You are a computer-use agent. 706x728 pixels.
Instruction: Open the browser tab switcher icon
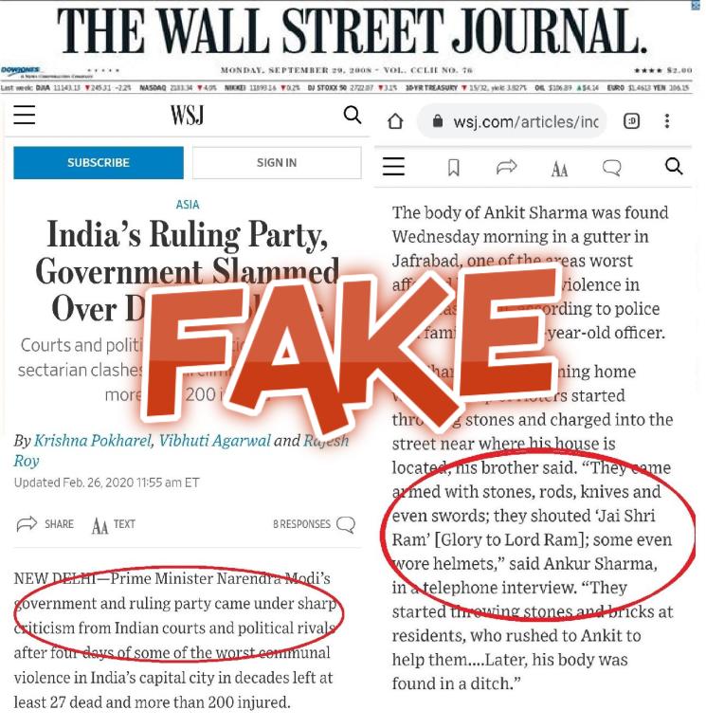point(631,121)
